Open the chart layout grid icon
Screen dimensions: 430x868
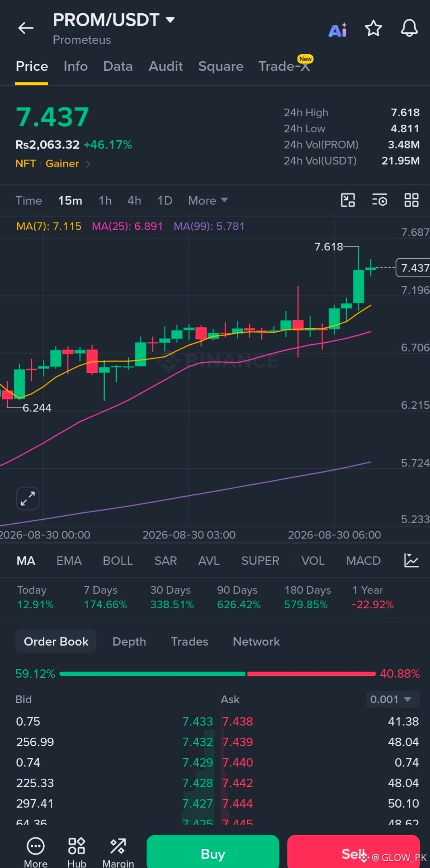tap(411, 200)
